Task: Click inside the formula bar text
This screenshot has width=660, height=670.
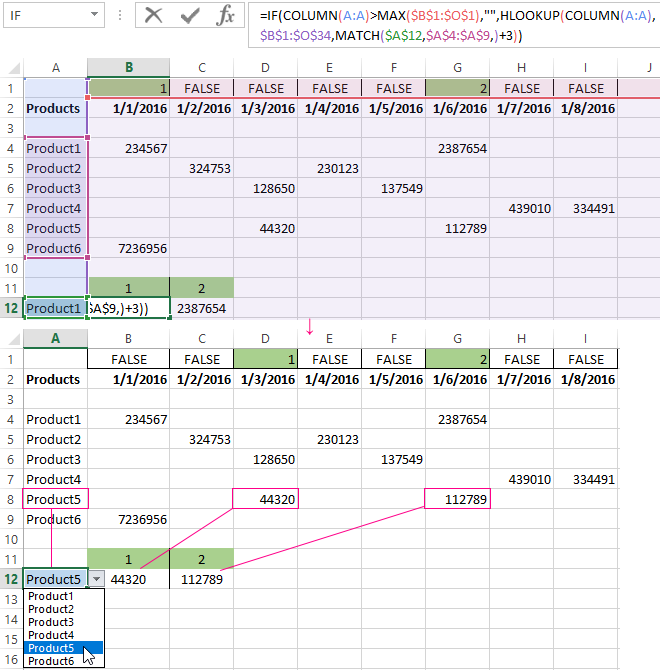Action: [450, 25]
